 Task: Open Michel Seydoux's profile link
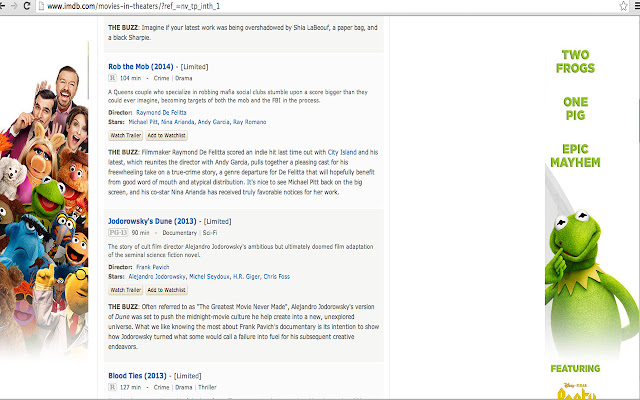click(x=209, y=277)
